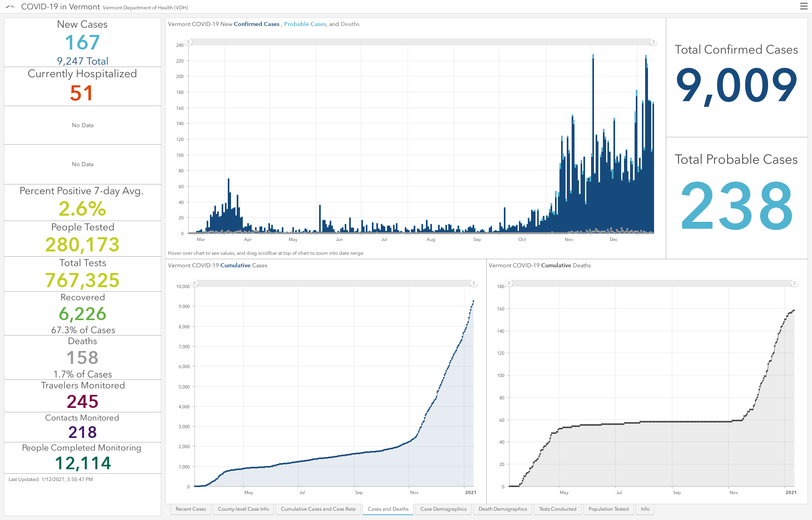Switch to the Recent Cases tab
812x520 pixels.
pyautogui.click(x=191, y=509)
